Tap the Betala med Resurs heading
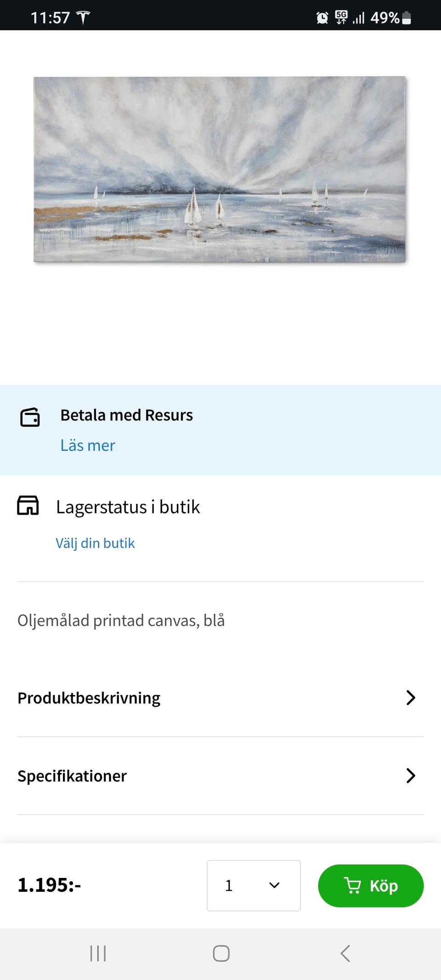This screenshot has height=980, width=441. (x=126, y=415)
